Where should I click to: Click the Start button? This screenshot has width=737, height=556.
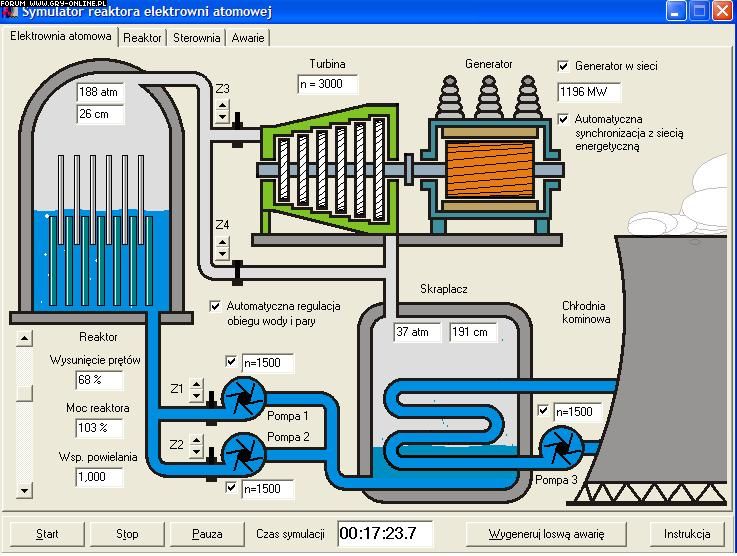tap(47, 534)
